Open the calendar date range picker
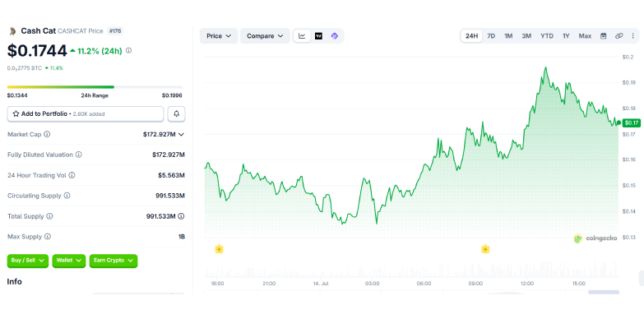 pyautogui.click(x=604, y=36)
